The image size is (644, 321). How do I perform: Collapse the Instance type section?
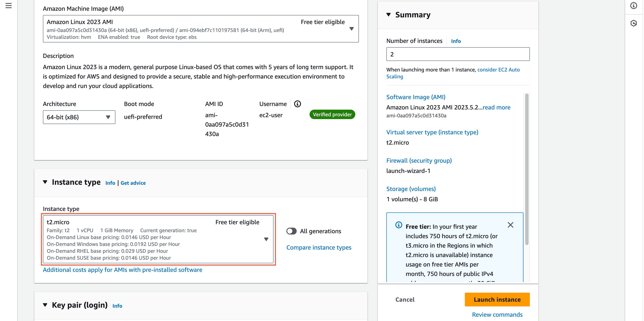45,182
